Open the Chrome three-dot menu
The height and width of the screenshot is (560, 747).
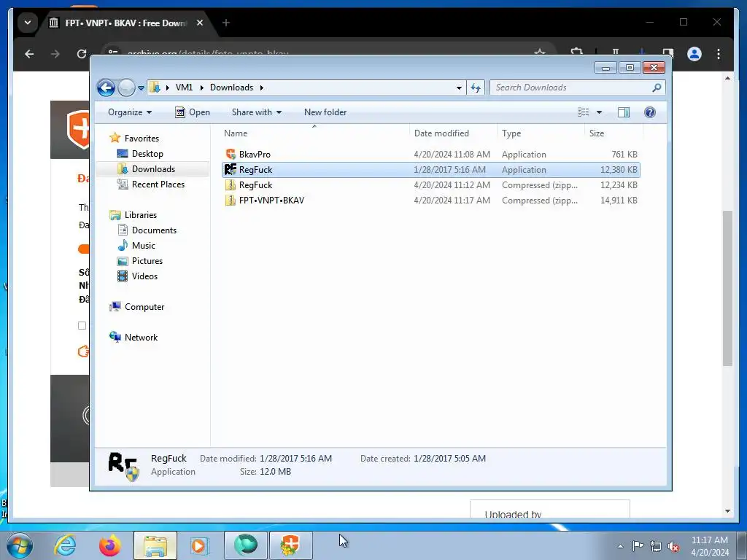pos(719,54)
